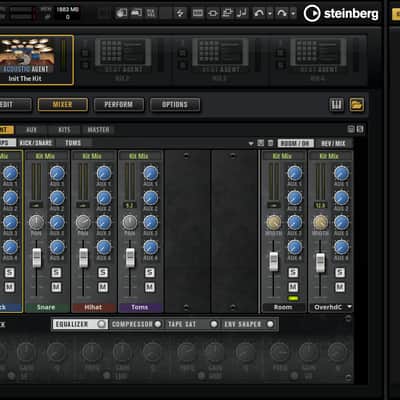
Task: Switch to the KITS mixer tab
Action: (x=64, y=130)
